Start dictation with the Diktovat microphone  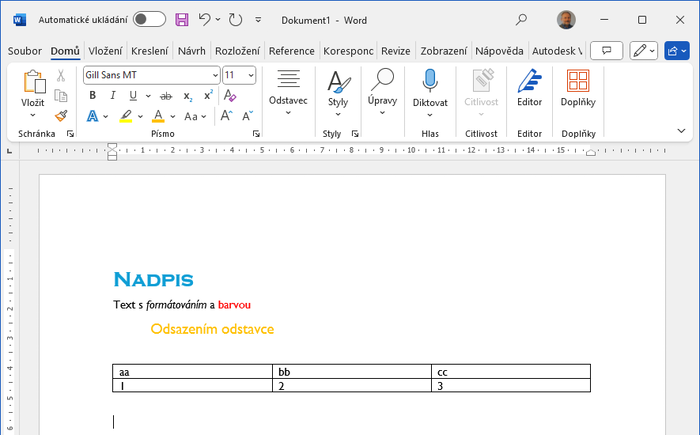click(x=430, y=90)
